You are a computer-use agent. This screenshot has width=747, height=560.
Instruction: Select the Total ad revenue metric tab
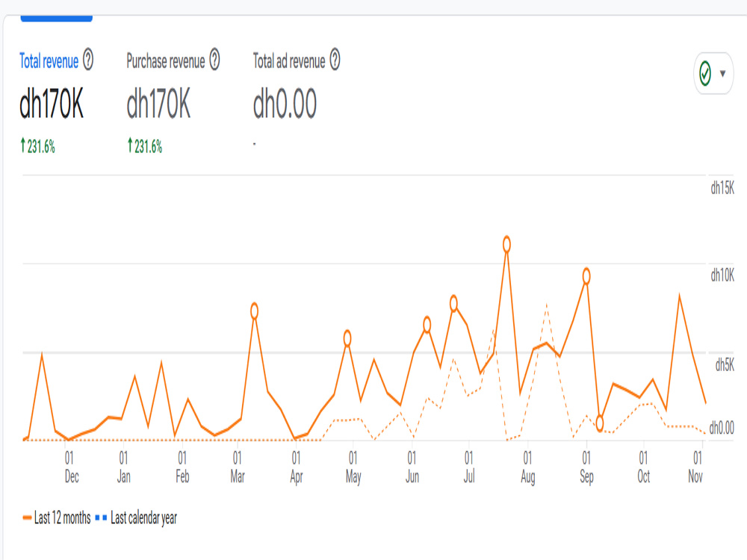tap(288, 61)
